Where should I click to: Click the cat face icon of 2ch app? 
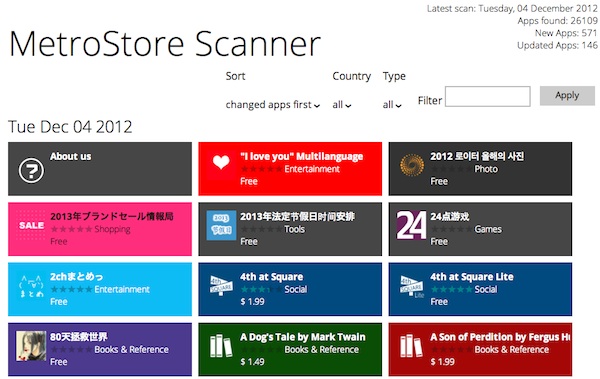tap(31, 286)
